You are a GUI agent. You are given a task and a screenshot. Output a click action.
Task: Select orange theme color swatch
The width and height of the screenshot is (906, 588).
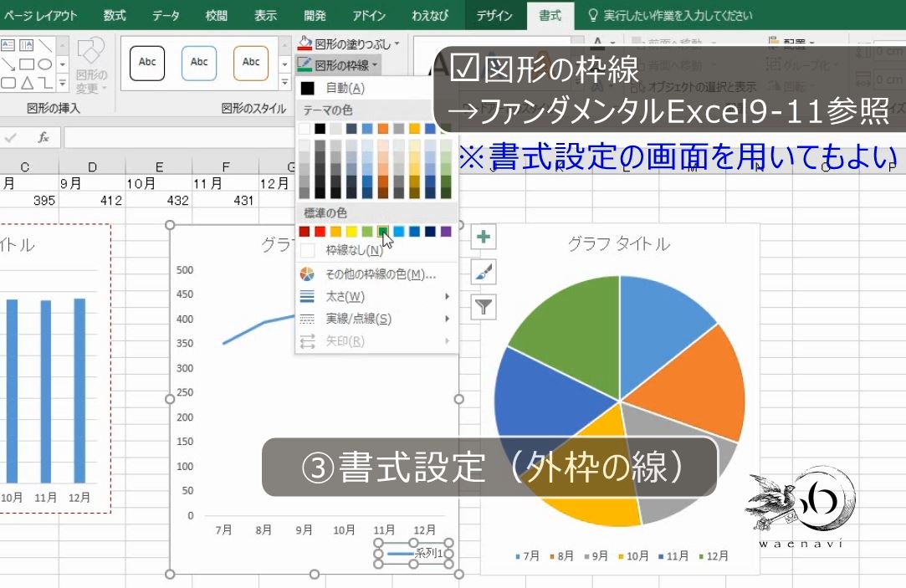pos(382,128)
